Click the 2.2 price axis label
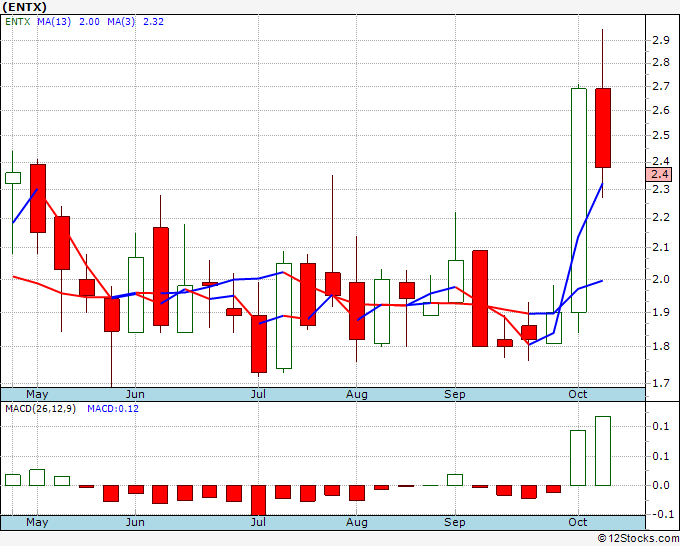The height and width of the screenshot is (546, 680). click(661, 218)
